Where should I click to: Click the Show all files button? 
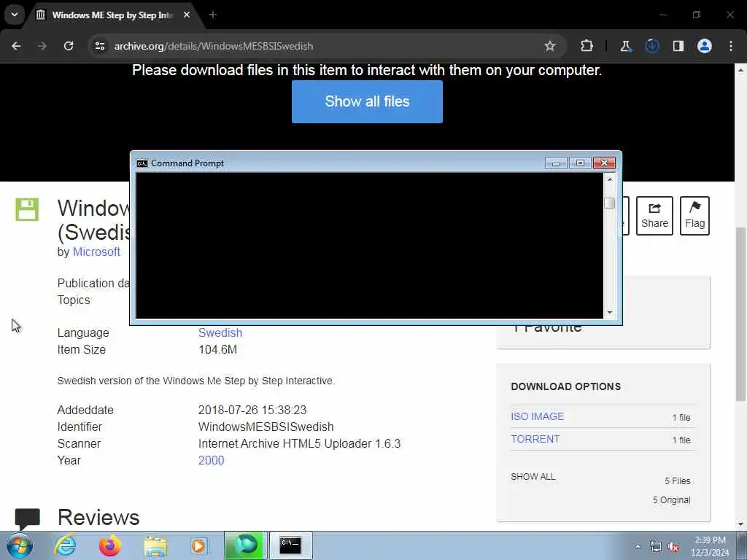click(368, 101)
